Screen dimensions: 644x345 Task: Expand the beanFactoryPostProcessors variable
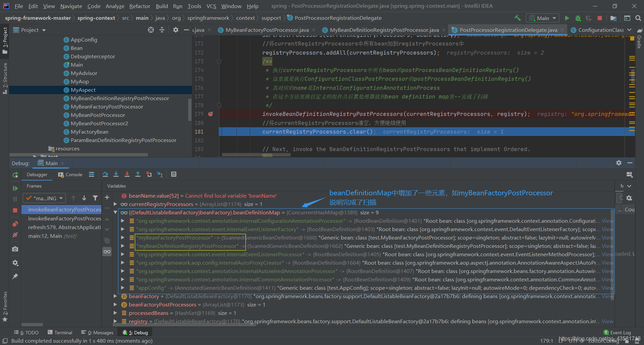115,304
